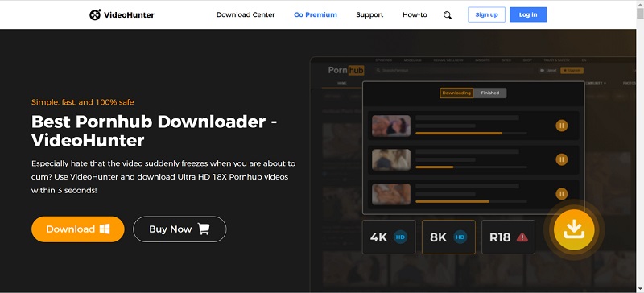Viewport: 644px width, 293px height.
Task: Click the first download progress bar
Action: click(471, 133)
